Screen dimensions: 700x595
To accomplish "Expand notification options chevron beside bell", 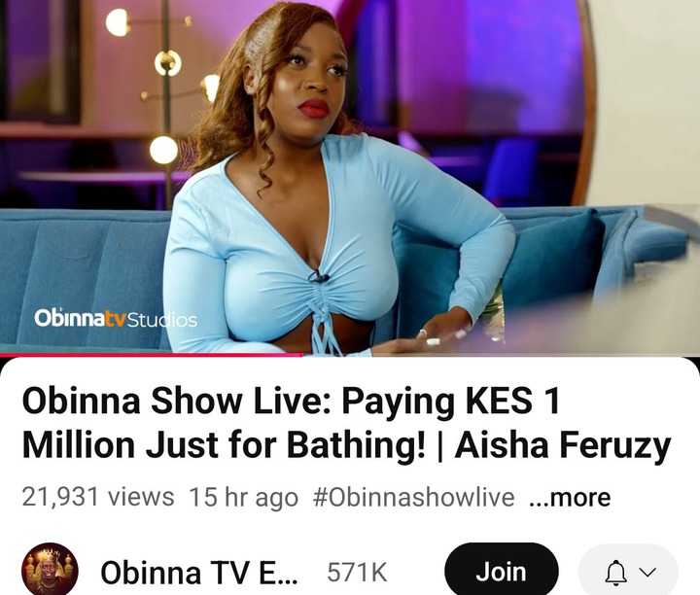I will click(647, 573).
